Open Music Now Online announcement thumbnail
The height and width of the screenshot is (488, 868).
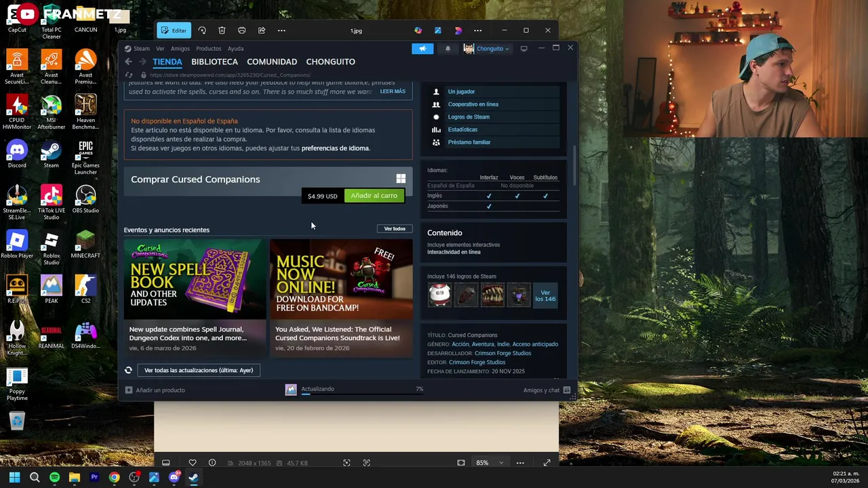tap(341, 279)
